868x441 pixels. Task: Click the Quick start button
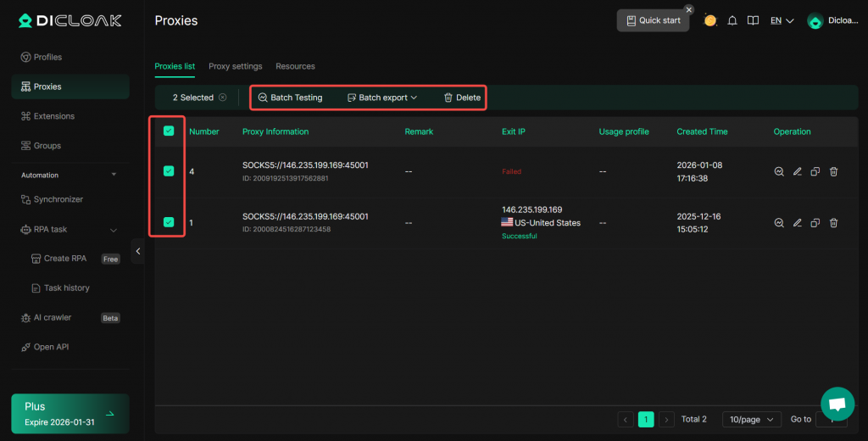click(x=653, y=20)
